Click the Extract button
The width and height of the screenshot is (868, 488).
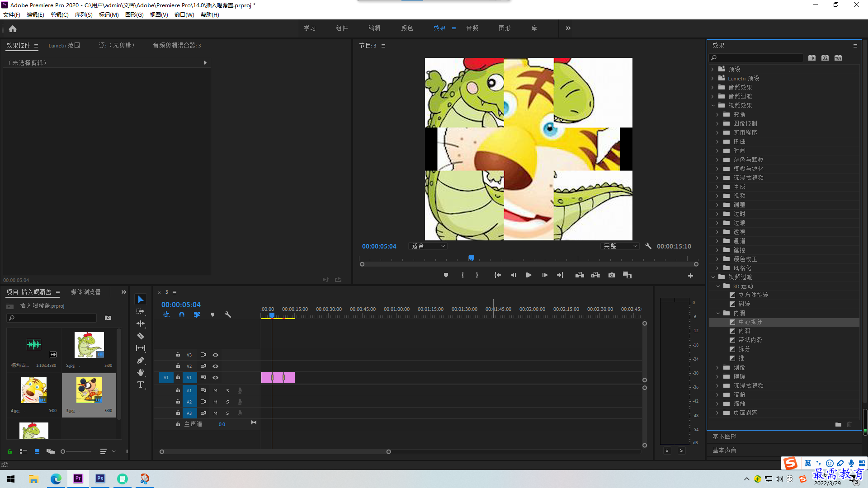pyautogui.click(x=595, y=275)
